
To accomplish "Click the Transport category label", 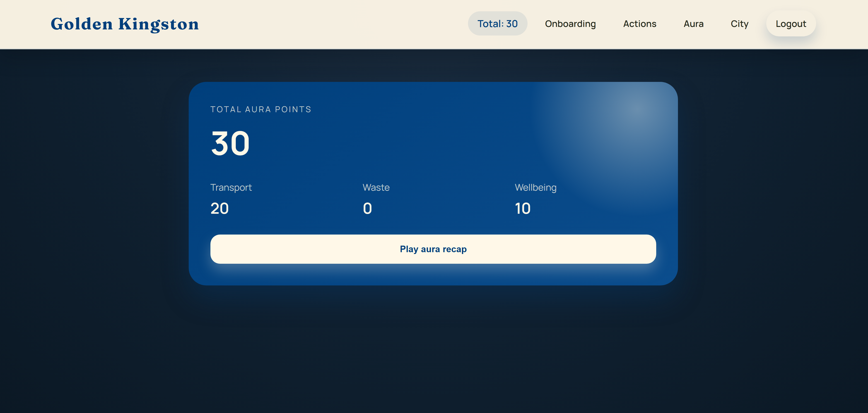I will coord(231,188).
